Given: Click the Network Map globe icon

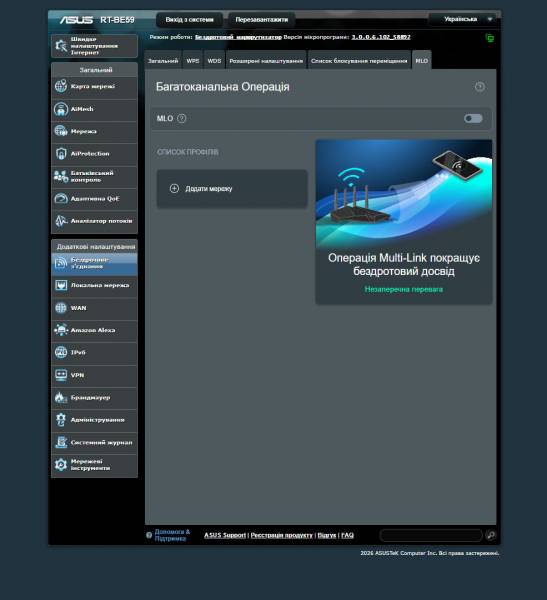Looking at the screenshot, I should pyautogui.click(x=61, y=86).
